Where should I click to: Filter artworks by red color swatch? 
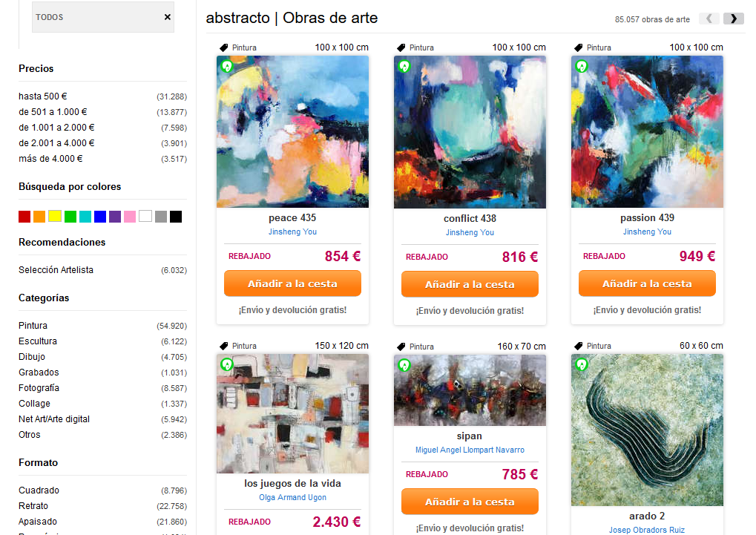[24, 217]
